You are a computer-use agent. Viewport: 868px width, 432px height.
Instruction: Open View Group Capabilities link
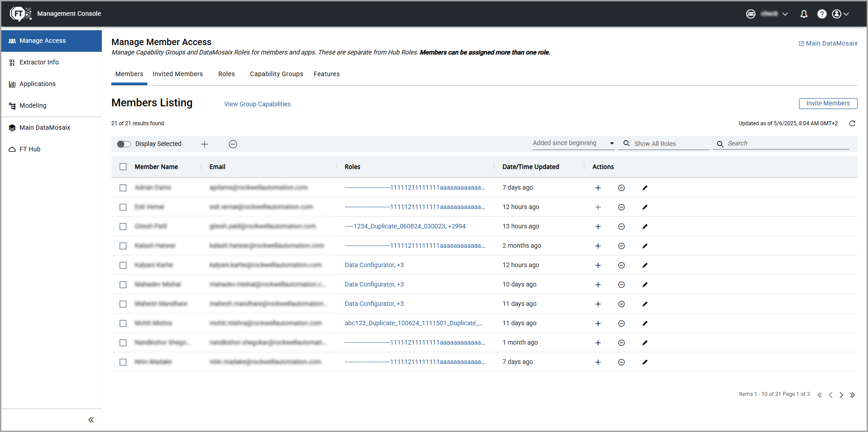(x=257, y=104)
